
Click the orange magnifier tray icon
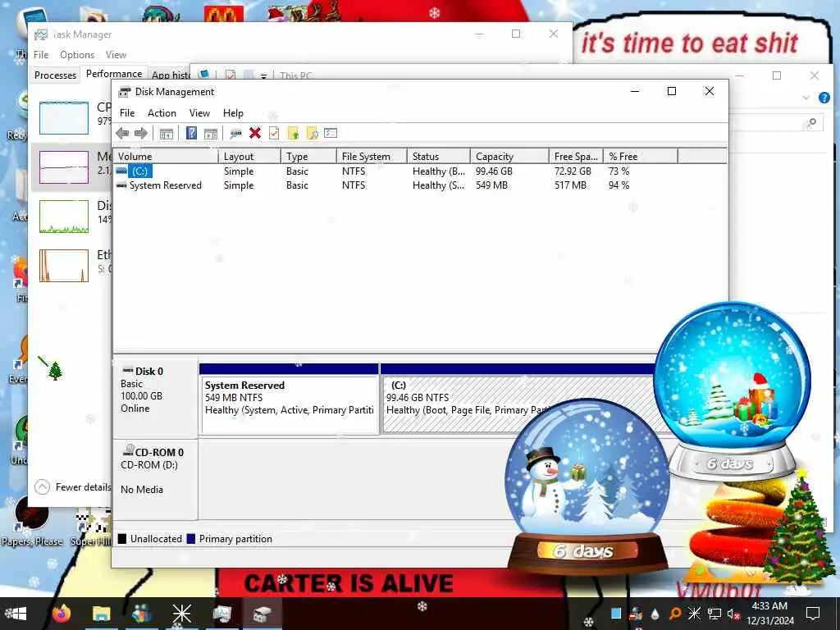[x=675, y=614]
